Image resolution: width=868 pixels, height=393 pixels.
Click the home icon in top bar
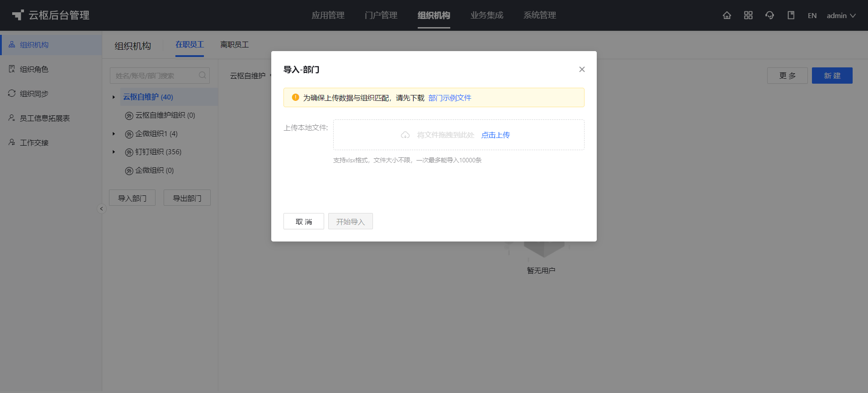coord(726,15)
